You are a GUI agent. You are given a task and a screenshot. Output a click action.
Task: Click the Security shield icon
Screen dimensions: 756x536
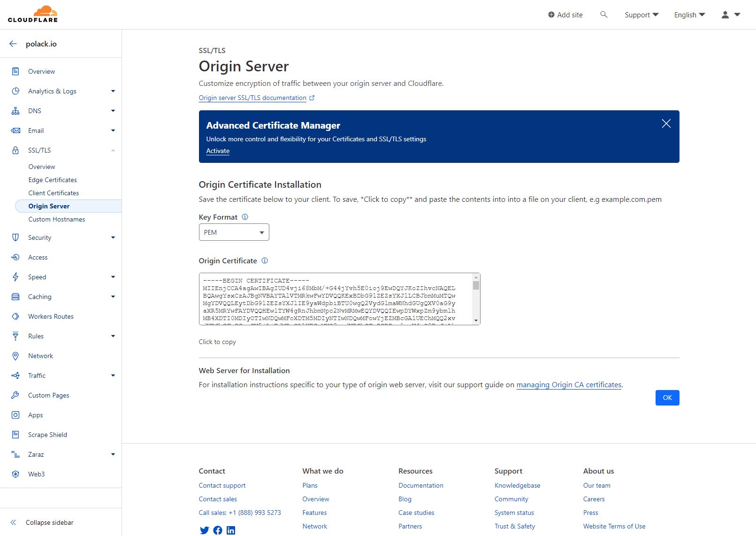click(x=15, y=237)
